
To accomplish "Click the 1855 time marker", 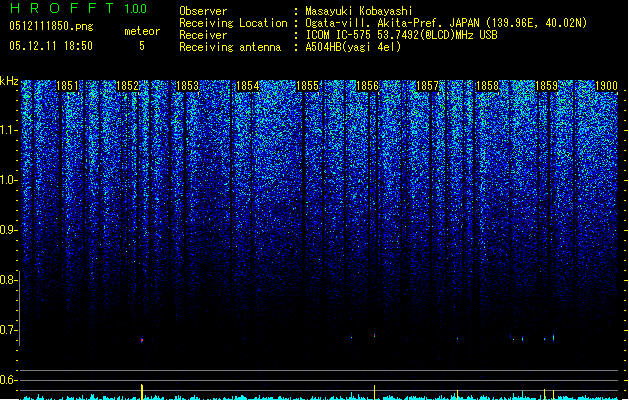I will [x=307, y=86].
